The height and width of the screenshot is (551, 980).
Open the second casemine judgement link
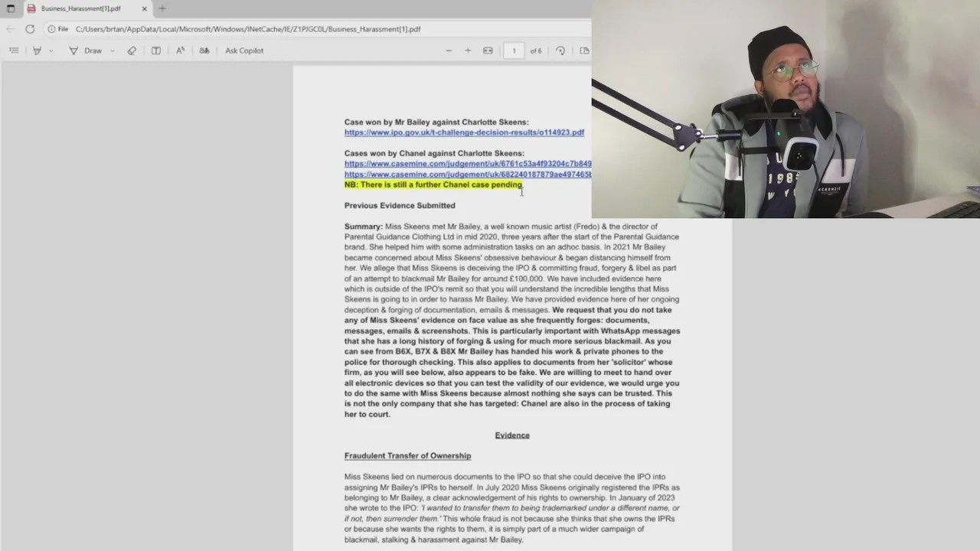pos(468,174)
